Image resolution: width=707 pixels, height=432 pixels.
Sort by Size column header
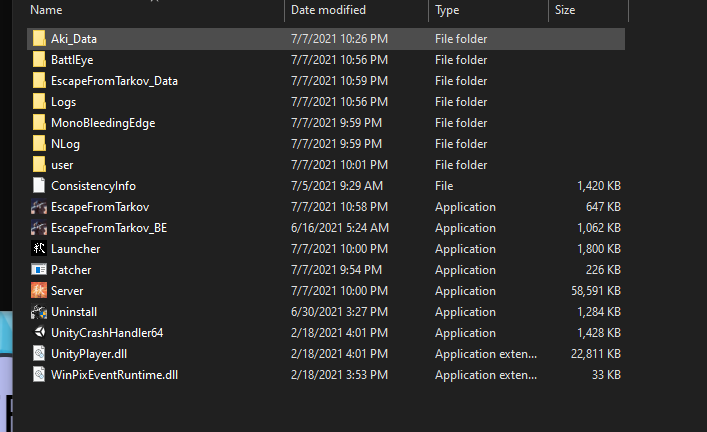(x=565, y=10)
